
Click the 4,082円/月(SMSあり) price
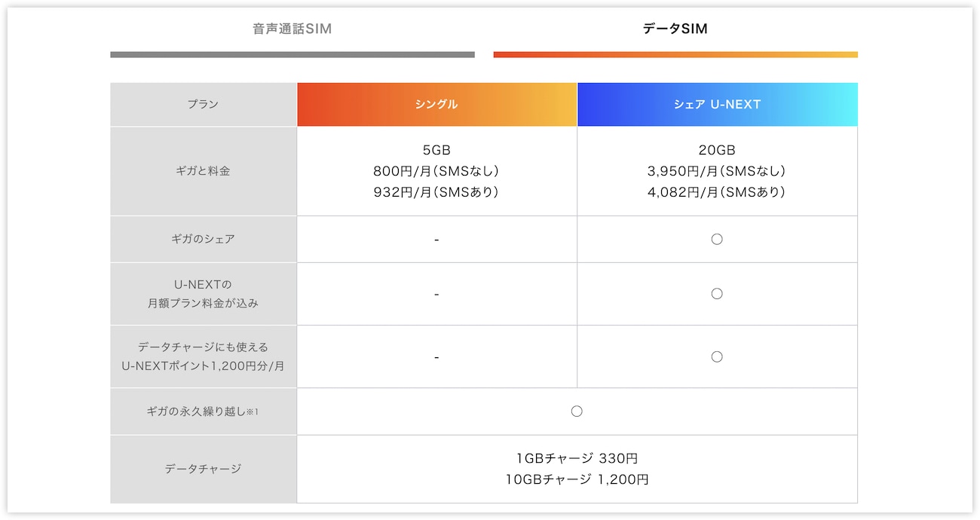pyautogui.click(x=717, y=192)
